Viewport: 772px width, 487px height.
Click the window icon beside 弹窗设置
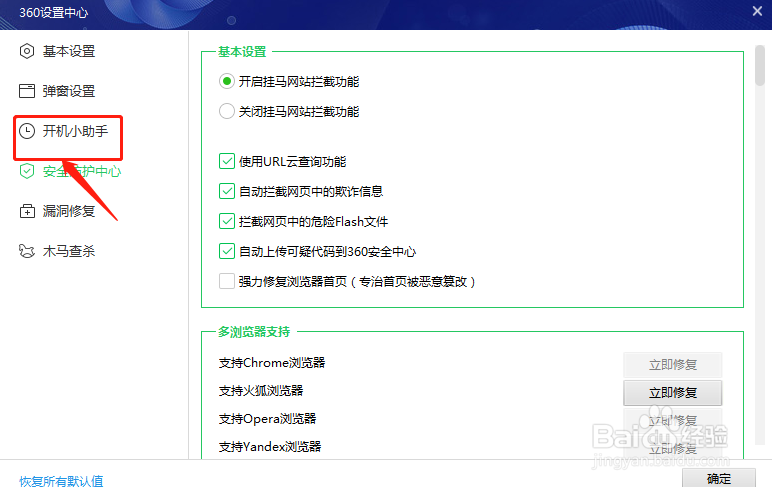click(x=27, y=91)
